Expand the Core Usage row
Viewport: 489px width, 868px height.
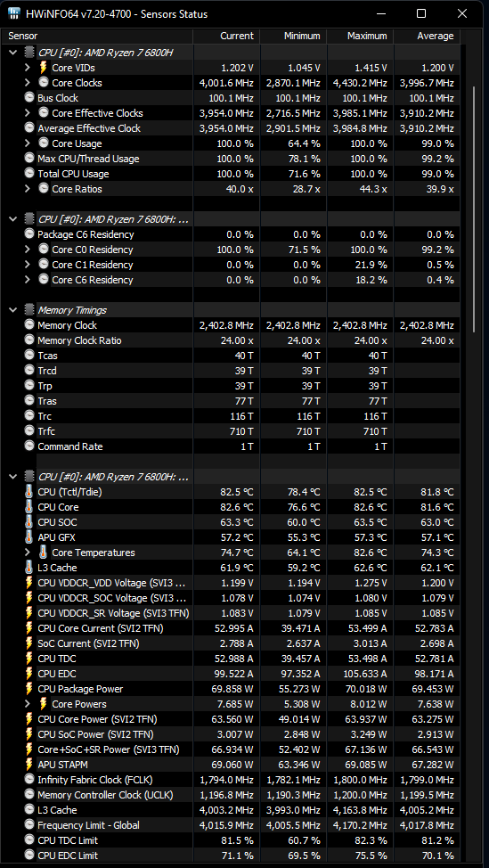click(x=28, y=143)
